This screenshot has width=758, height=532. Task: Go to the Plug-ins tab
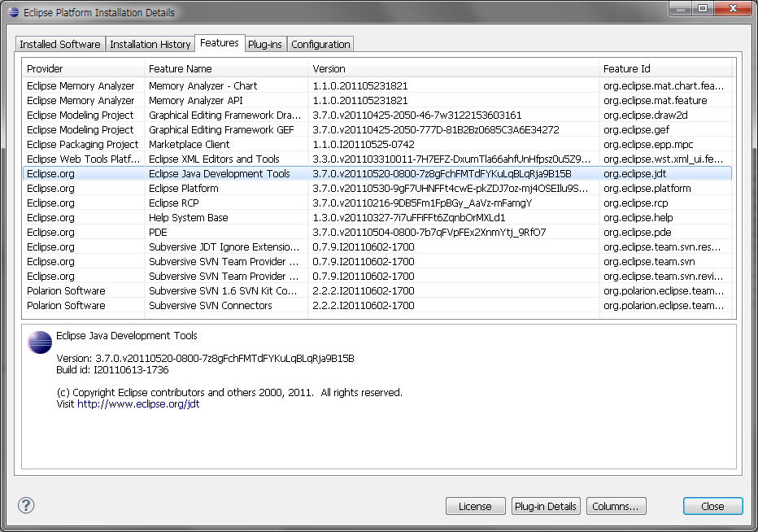point(265,44)
